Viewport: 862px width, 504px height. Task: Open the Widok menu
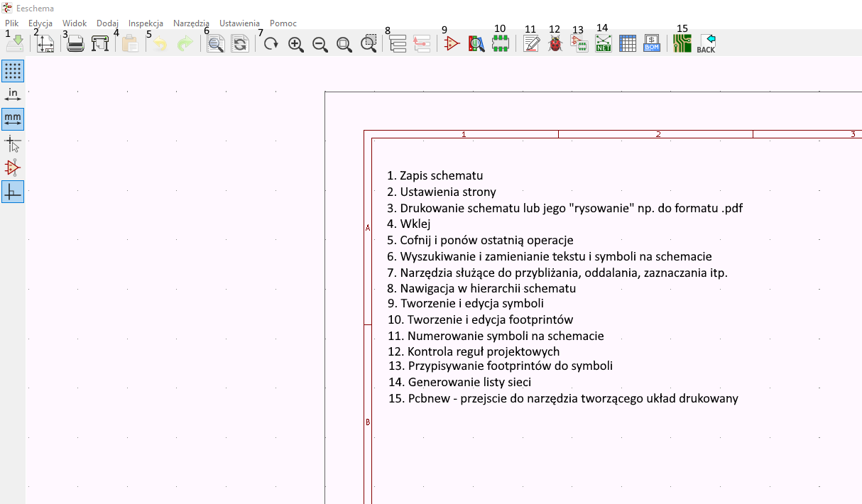[x=75, y=23]
